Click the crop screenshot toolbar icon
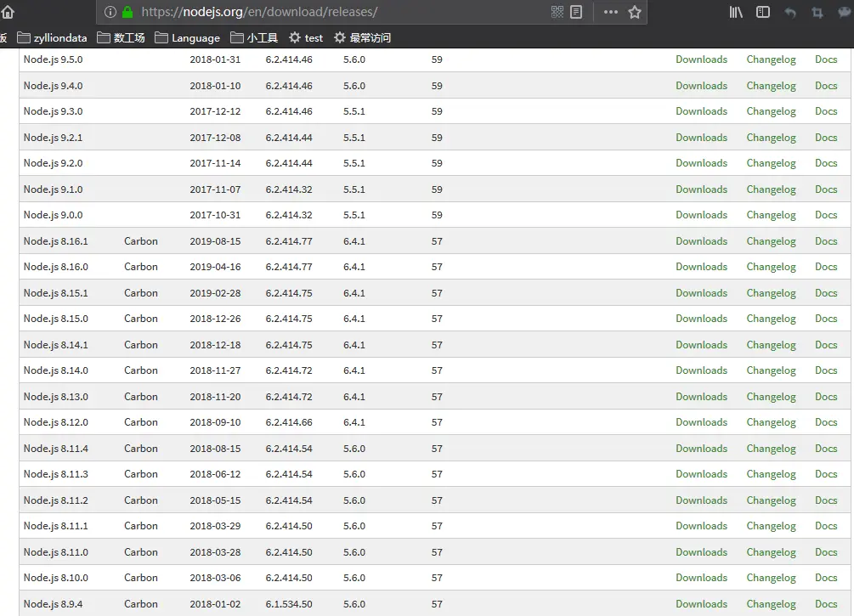The image size is (854, 616). point(817,13)
